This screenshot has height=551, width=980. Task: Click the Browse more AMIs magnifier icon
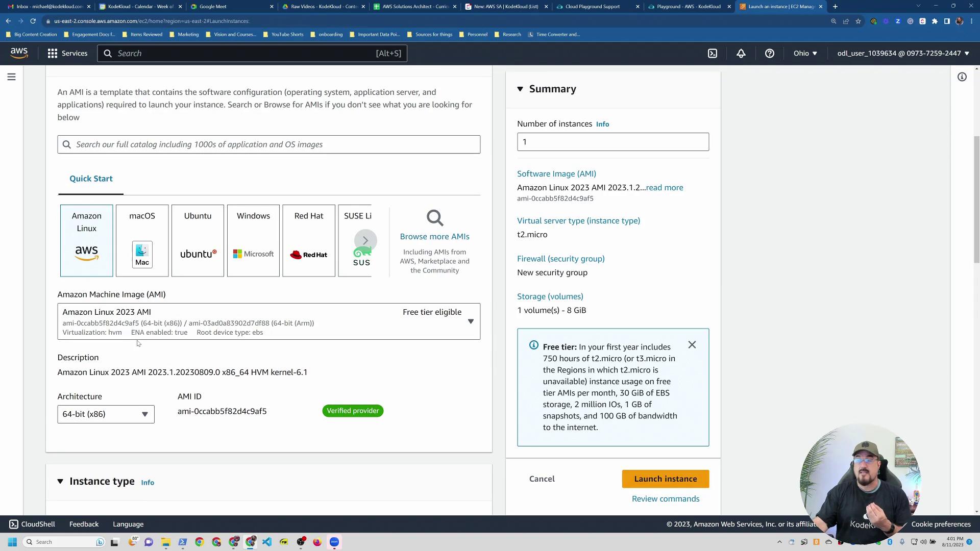coord(434,218)
